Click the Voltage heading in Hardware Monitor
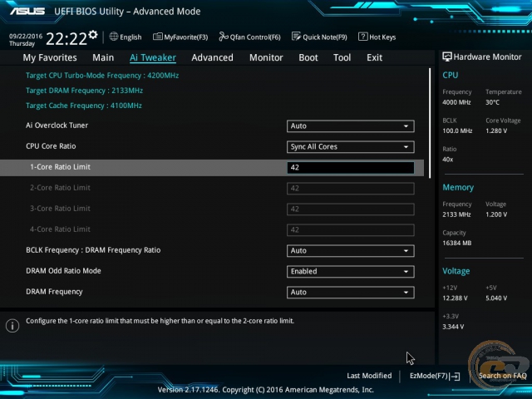This screenshot has height=399, width=532. click(456, 271)
